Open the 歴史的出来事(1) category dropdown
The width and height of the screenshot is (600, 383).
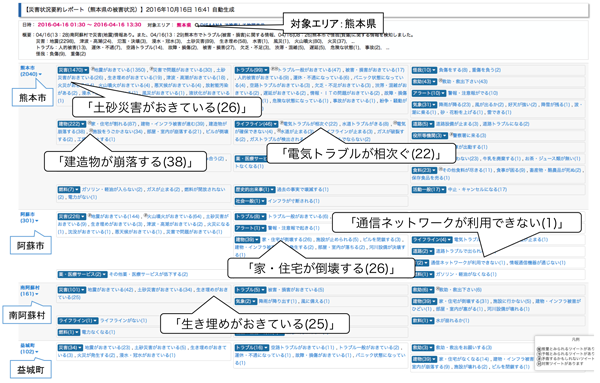[255, 189]
